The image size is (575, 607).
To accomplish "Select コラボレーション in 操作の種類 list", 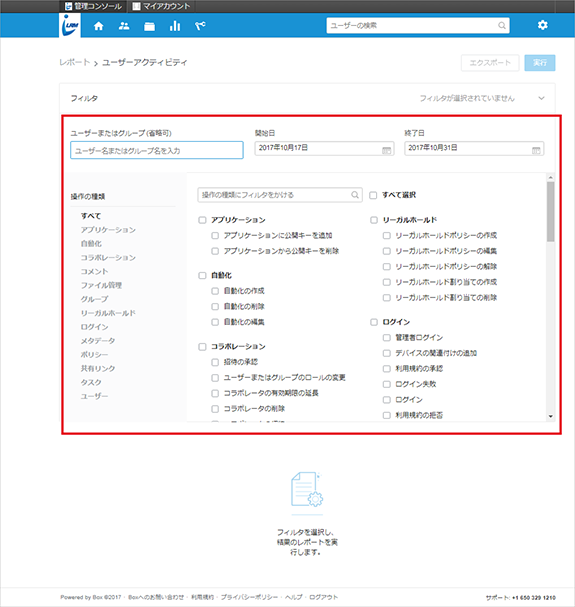I will coord(108,257).
